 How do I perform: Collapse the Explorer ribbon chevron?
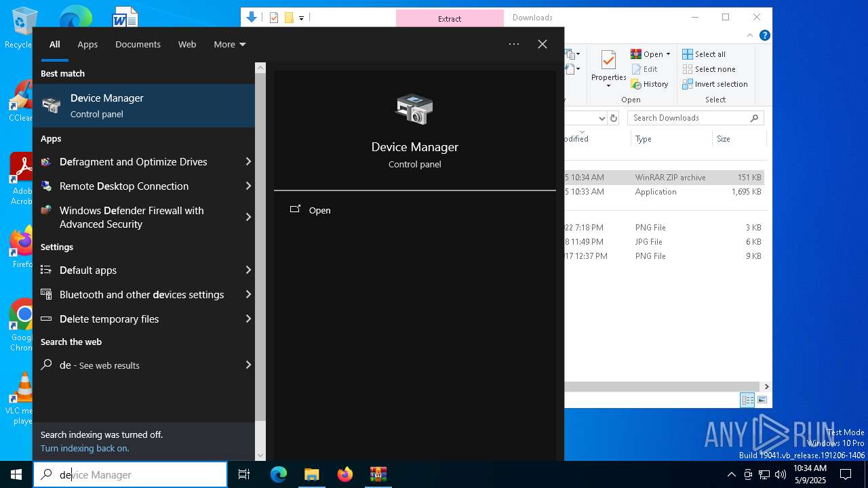[749, 35]
